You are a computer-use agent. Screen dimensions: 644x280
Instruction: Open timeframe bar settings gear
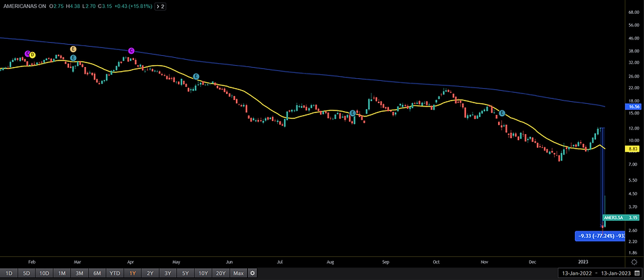click(x=252, y=273)
